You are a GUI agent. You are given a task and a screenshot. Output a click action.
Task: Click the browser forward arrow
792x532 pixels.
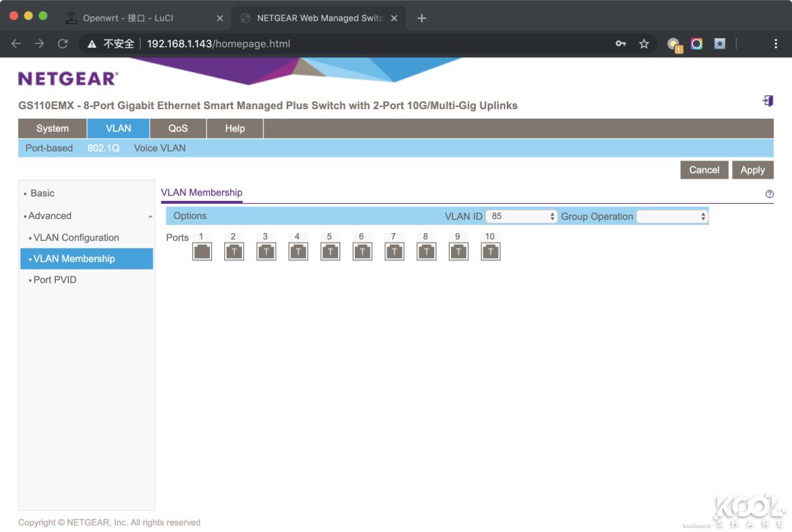pos(39,44)
